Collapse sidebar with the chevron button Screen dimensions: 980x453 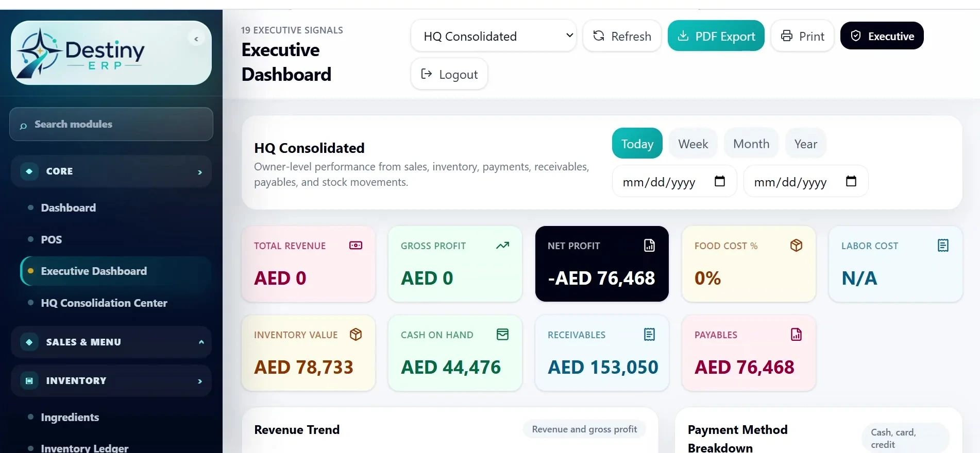click(196, 39)
